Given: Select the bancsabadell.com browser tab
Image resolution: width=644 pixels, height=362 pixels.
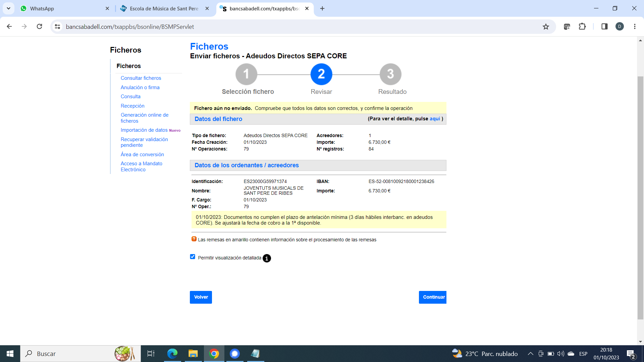Looking at the screenshot, I should point(265,8).
